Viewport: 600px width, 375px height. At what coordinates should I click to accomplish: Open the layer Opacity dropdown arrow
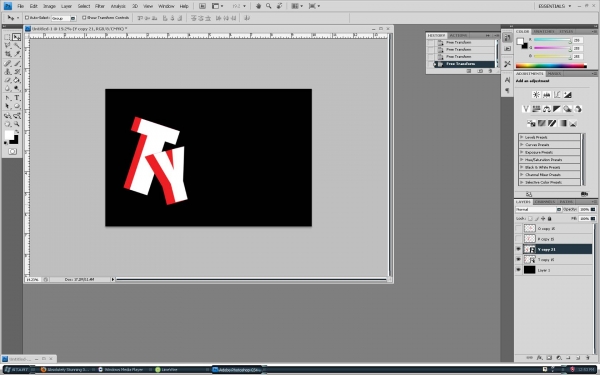[x=593, y=209]
